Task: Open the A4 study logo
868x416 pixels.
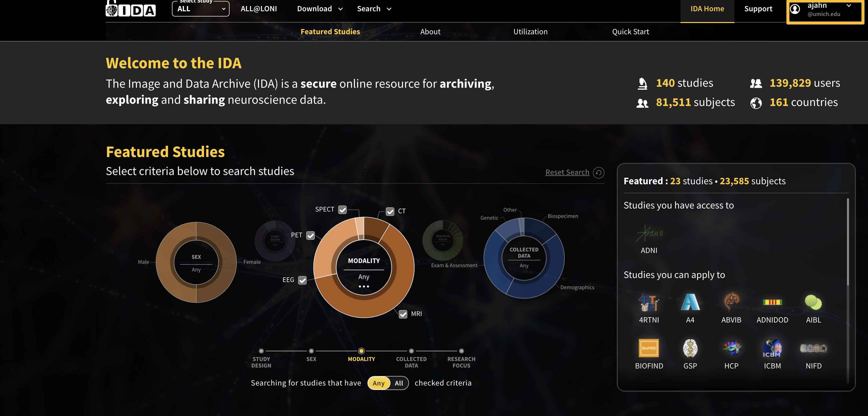Action: [690, 302]
